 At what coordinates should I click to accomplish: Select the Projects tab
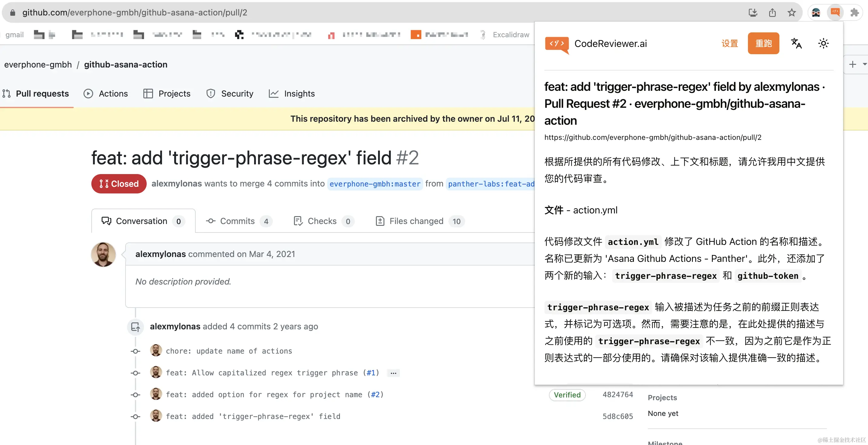pyautogui.click(x=167, y=94)
